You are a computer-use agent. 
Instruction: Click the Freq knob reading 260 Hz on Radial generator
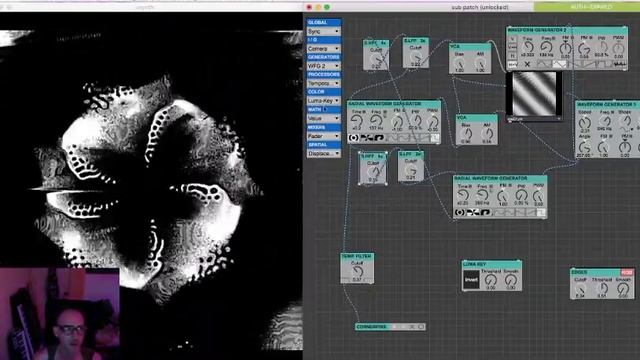click(x=482, y=195)
